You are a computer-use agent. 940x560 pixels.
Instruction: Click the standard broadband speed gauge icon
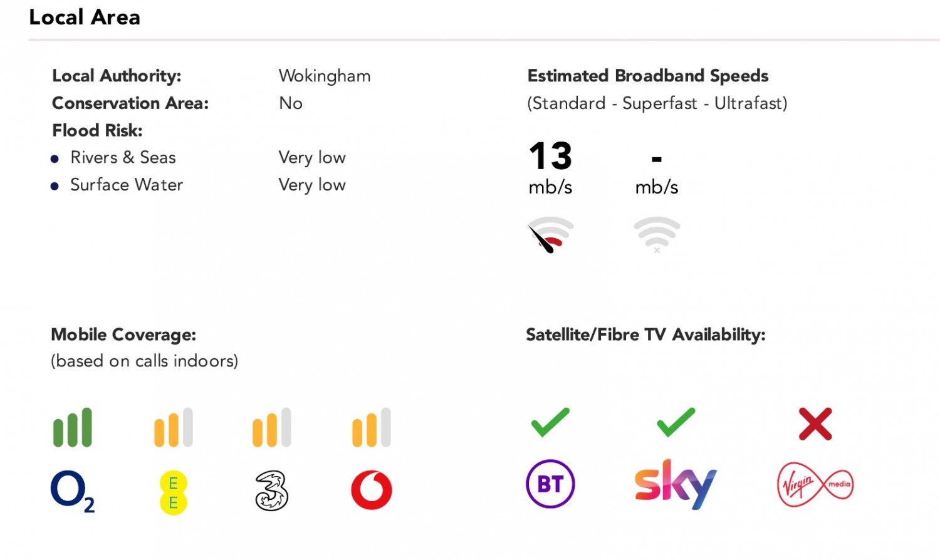[x=550, y=234]
